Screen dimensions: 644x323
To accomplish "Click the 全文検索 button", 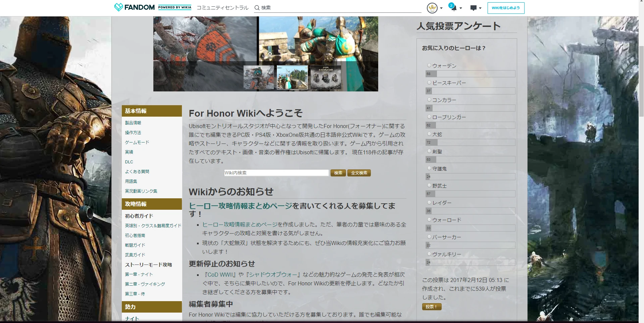I will [359, 173].
